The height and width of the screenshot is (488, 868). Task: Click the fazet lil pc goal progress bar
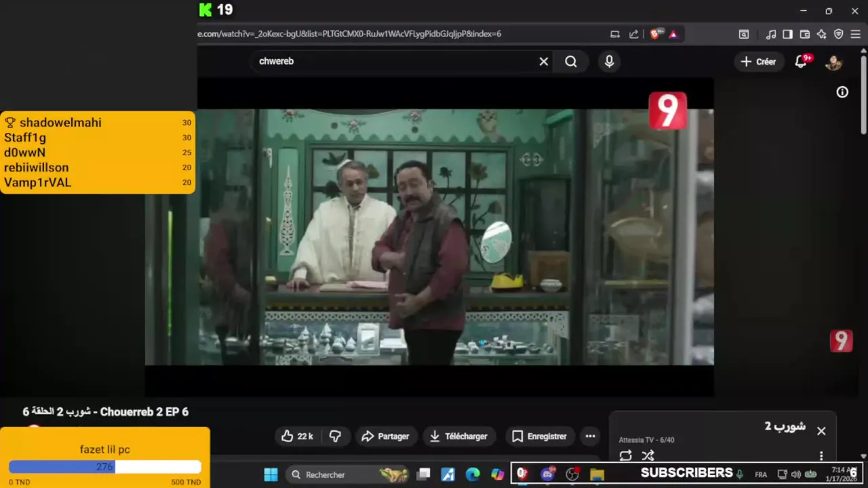[x=105, y=467]
